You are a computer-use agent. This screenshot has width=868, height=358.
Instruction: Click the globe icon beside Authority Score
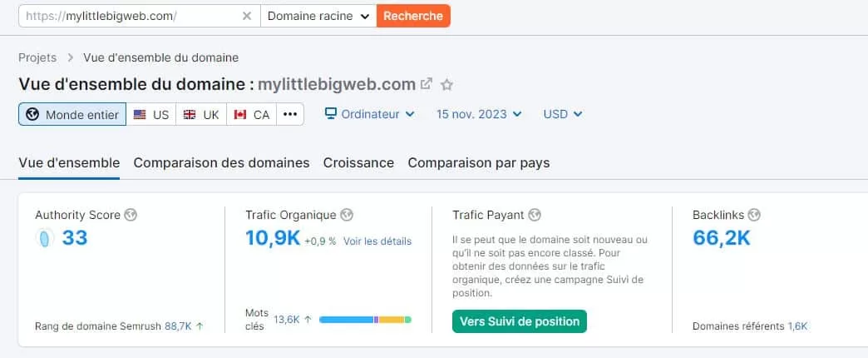coord(131,215)
